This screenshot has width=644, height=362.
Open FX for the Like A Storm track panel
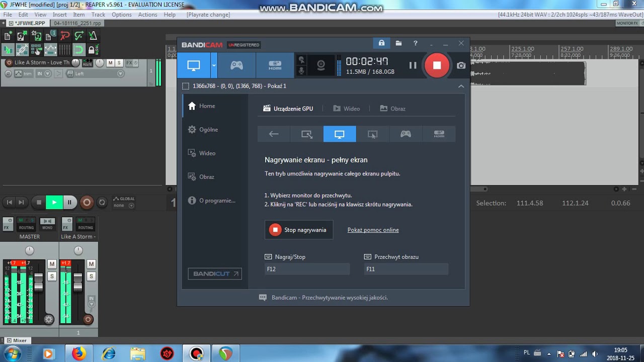(129, 63)
